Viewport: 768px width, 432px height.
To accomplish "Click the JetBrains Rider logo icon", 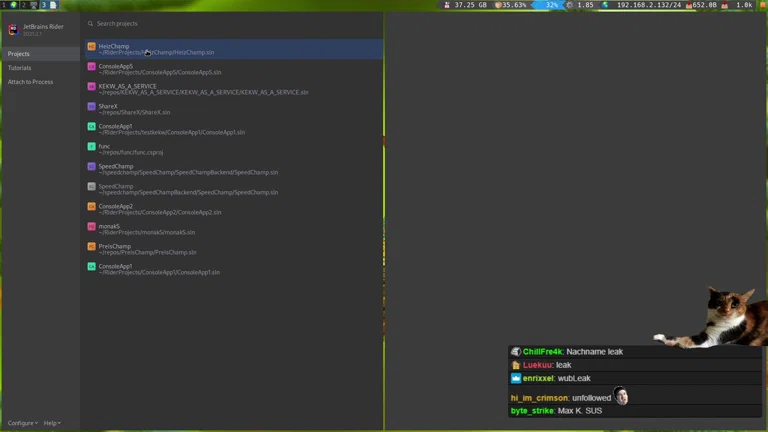I will (x=14, y=29).
